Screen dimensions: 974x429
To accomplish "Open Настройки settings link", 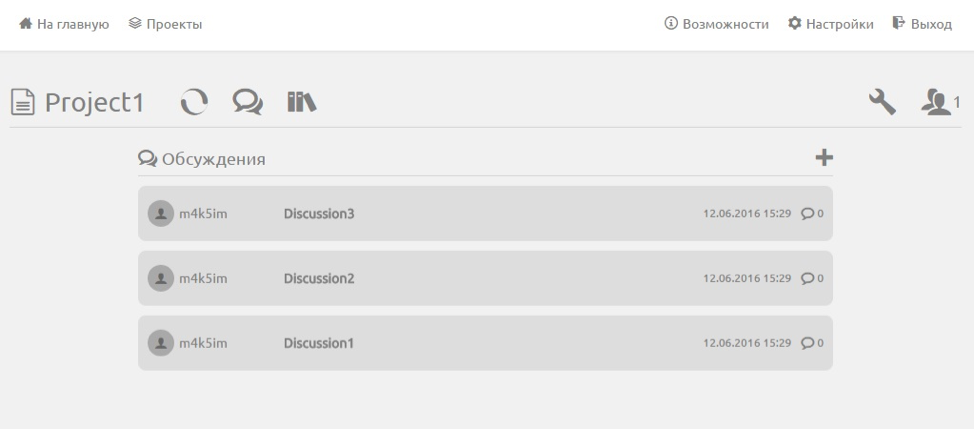I will coord(831,24).
